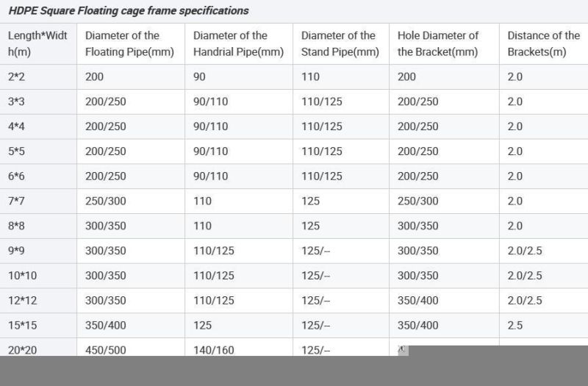Click floating pipe value 450/500

tap(105, 350)
